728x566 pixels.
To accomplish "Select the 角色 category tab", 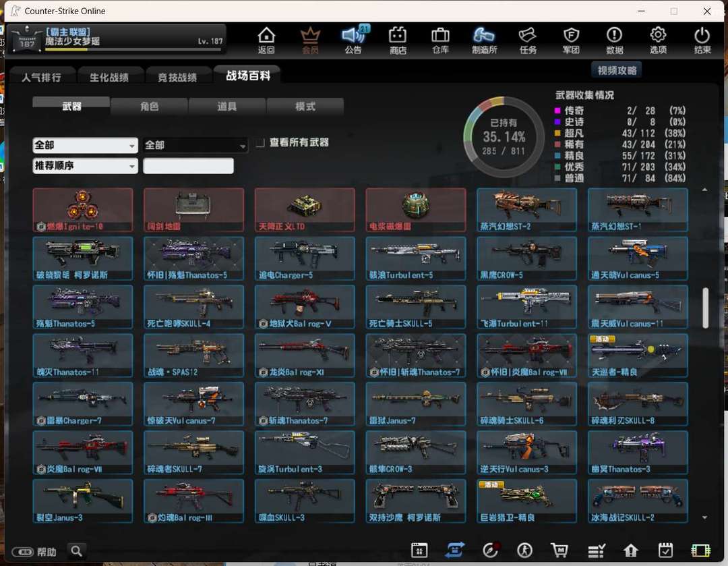I will pos(149,107).
